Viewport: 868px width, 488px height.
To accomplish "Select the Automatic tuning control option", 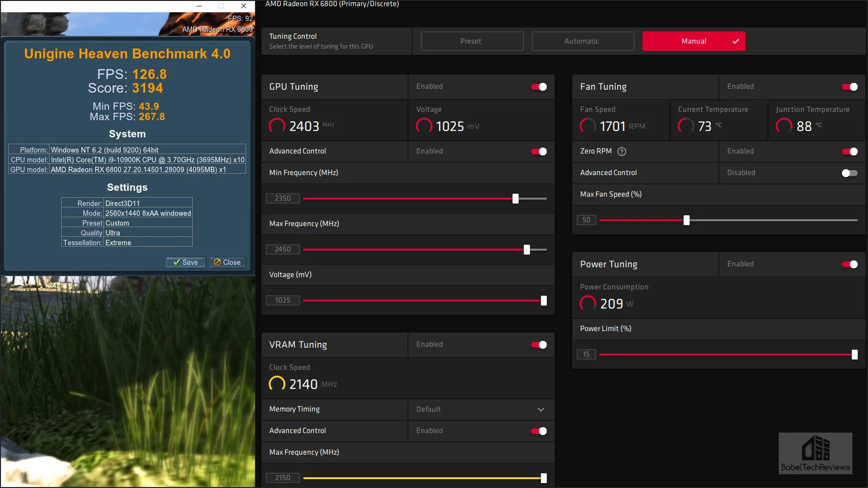I will [x=583, y=41].
